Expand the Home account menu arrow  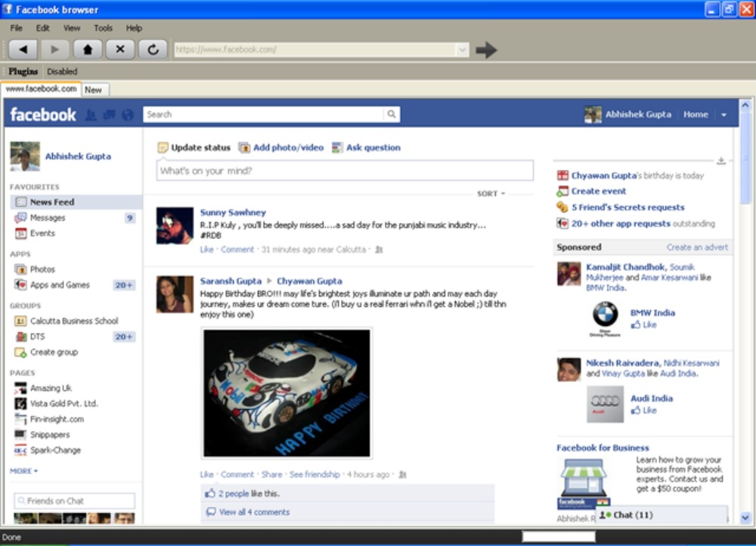[723, 114]
